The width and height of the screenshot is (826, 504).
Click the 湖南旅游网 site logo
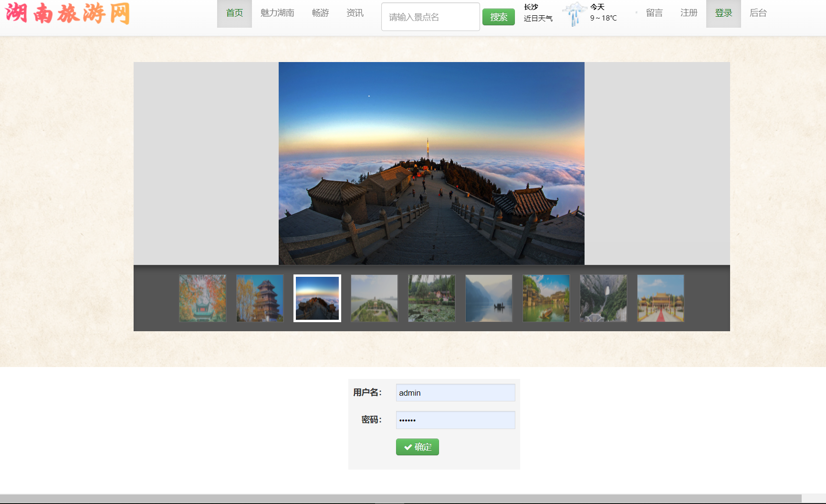pos(67,13)
